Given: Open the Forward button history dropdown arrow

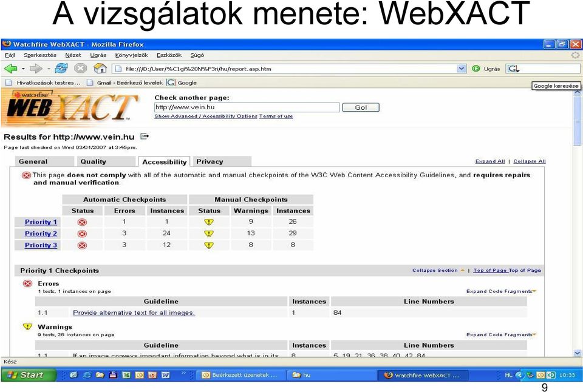Looking at the screenshot, I should click(49, 69).
